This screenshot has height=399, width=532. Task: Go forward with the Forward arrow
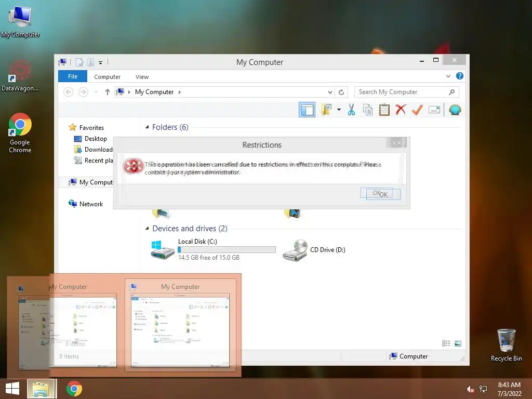pos(83,92)
